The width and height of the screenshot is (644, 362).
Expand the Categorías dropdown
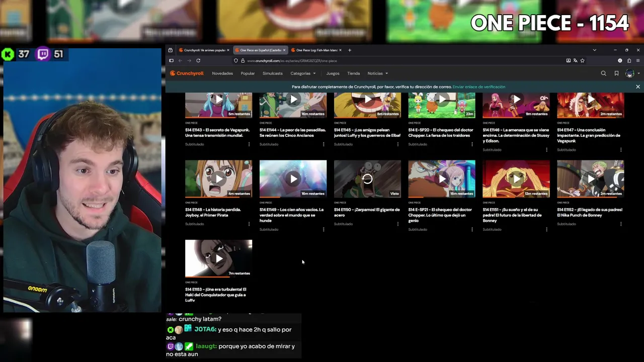(x=303, y=73)
